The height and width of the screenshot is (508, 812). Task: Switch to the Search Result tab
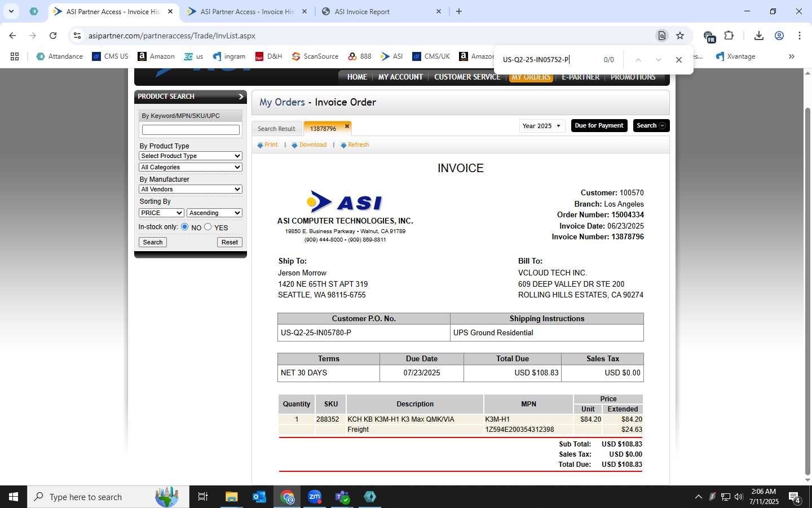pos(276,129)
